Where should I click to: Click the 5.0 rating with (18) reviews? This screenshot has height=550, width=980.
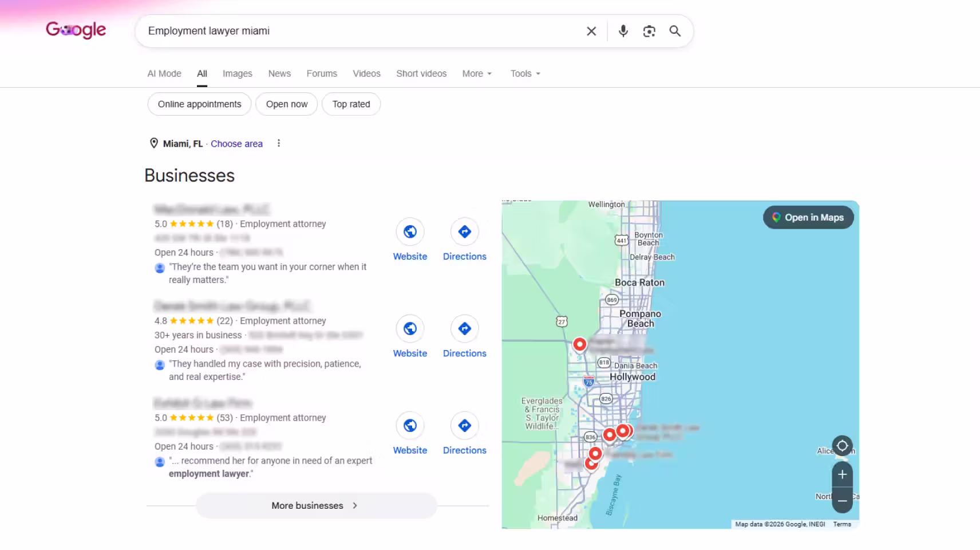pos(193,224)
